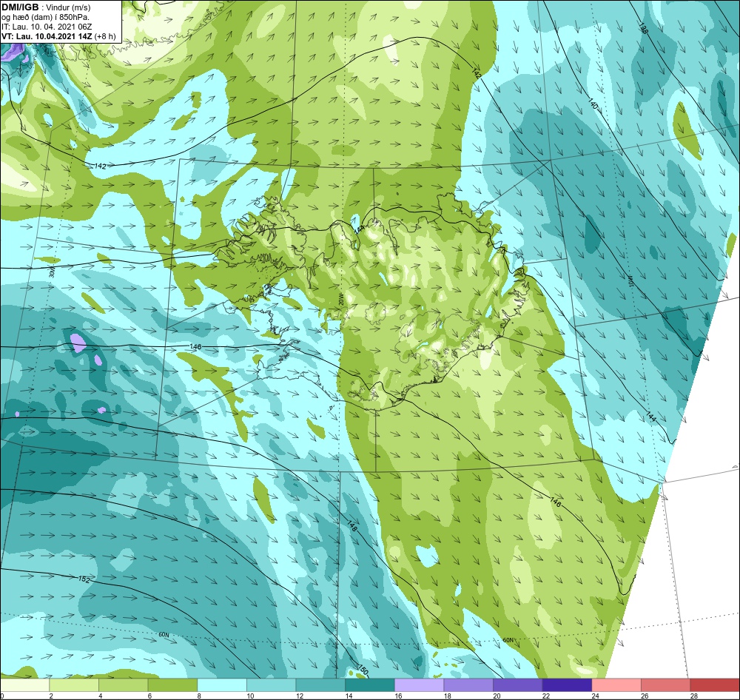Click the western '60N' latitude label
This screenshot has width=740, height=700.
coord(164,635)
